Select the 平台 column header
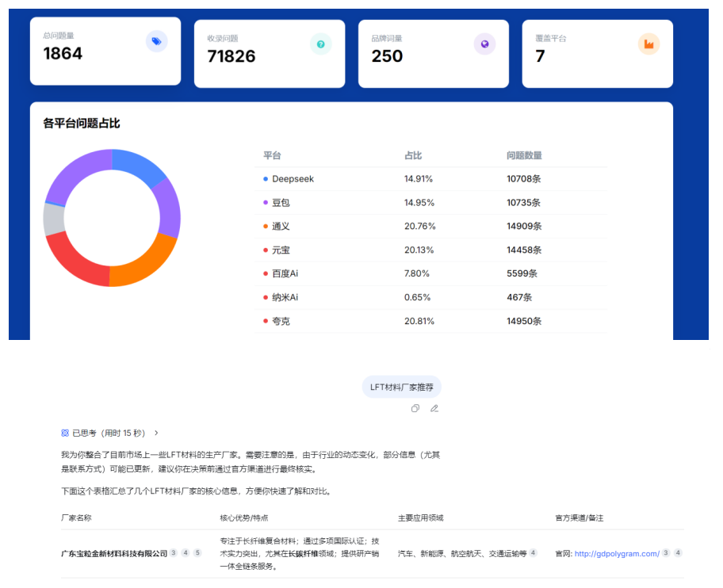 point(269,155)
